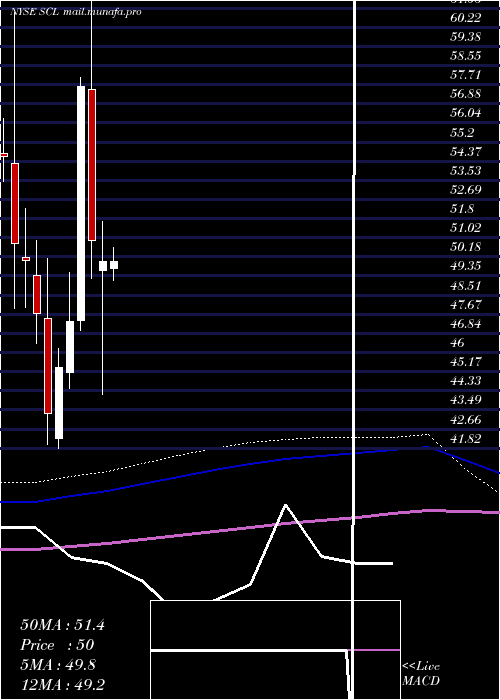Click the 50.18 price axis label
The height and width of the screenshot is (700, 500).
(465, 246)
